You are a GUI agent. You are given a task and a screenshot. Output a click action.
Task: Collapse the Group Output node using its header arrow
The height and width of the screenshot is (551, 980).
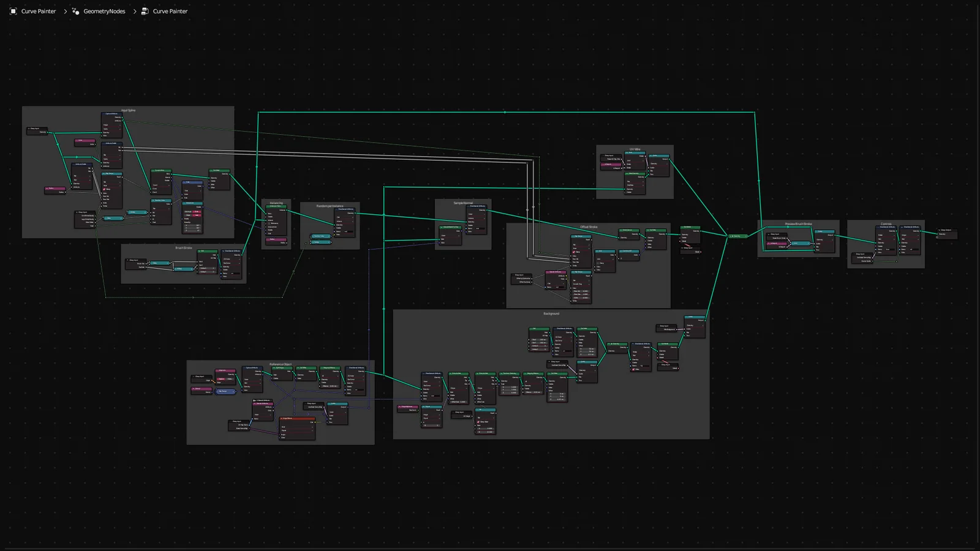coord(939,230)
